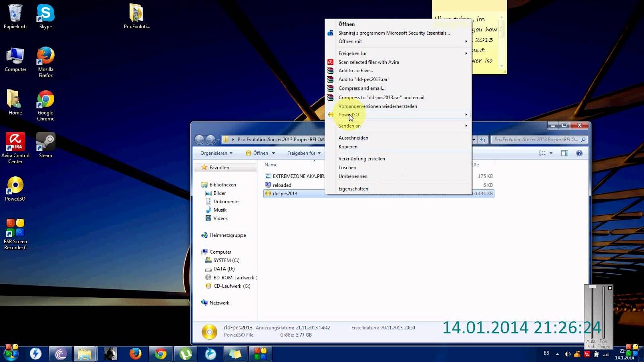Open BSR Screen Recorder 6 shortcut

pyautogui.click(x=15, y=234)
